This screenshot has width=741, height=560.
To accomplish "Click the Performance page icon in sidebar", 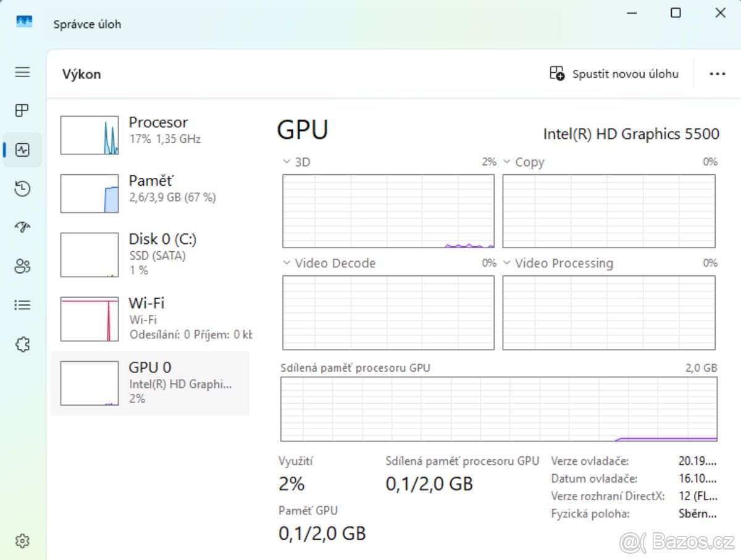I will click(x=22, y=150).
